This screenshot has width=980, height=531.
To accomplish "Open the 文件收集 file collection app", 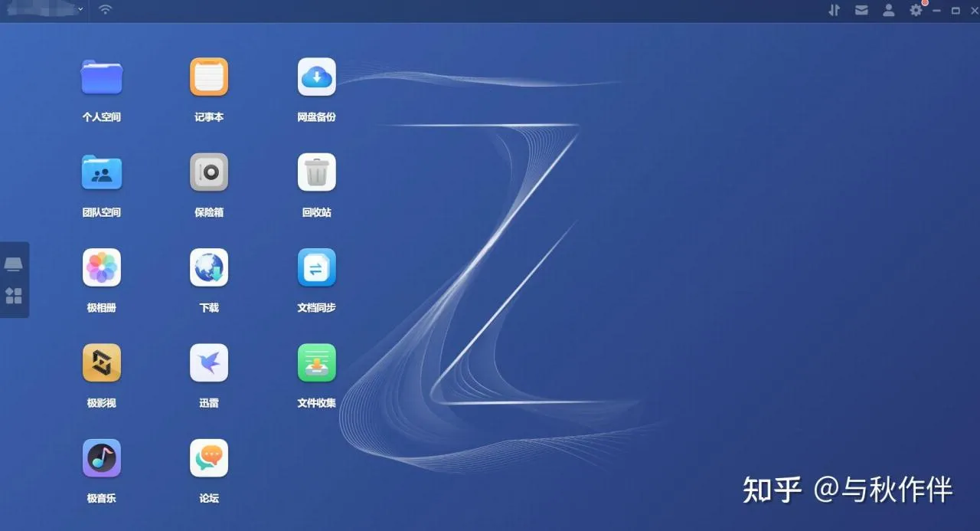I will point(316,362).
